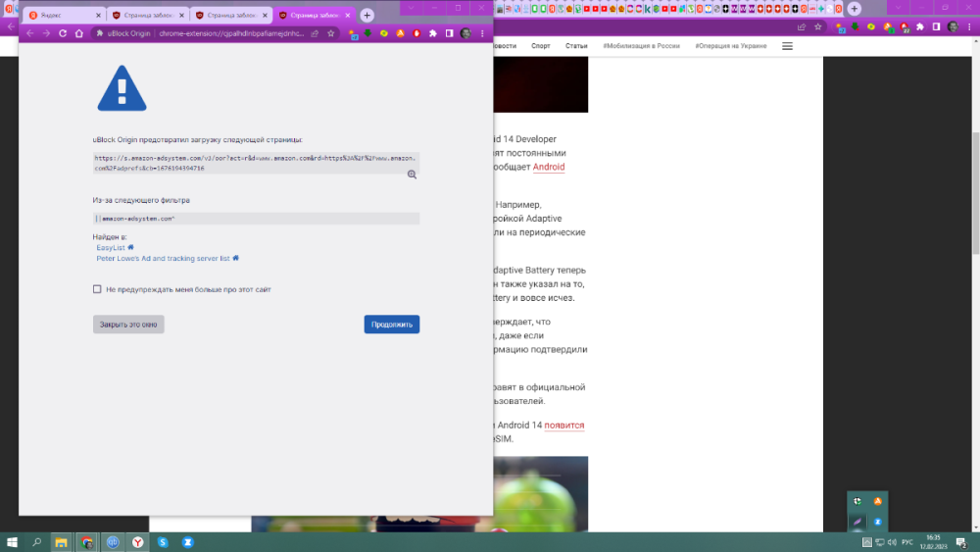This screenshot has width=980, height=552.
Task: Open Google Chrome from the taskbar
Action: 87,542
